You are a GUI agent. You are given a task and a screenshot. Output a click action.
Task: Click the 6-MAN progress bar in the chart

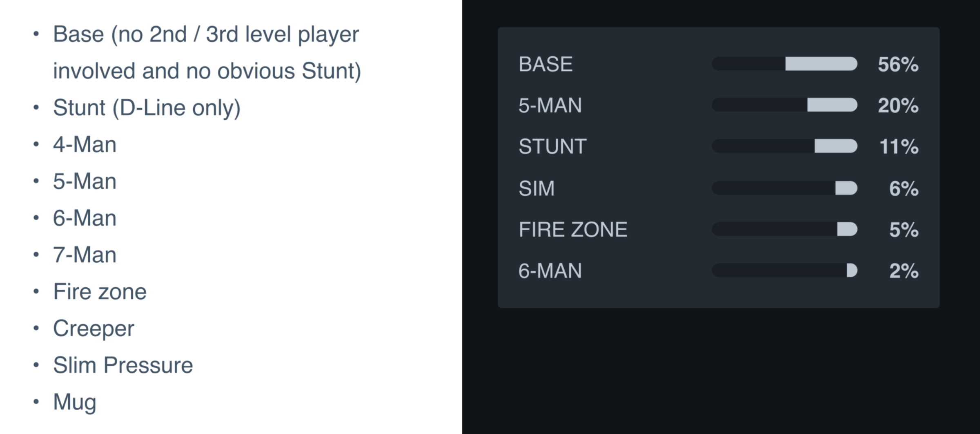pos(784,270)
